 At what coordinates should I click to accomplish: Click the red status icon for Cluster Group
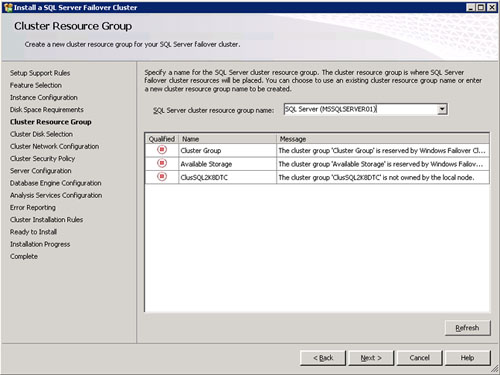pos(162,150)
